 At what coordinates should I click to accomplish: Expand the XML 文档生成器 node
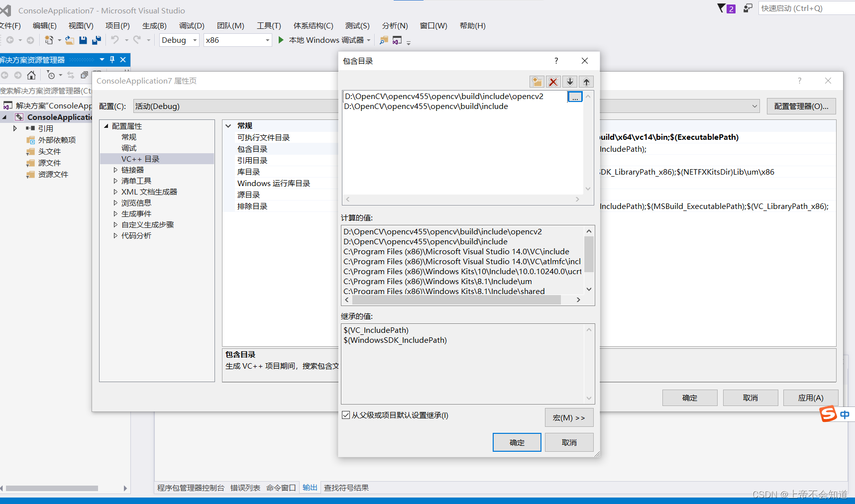115,192
